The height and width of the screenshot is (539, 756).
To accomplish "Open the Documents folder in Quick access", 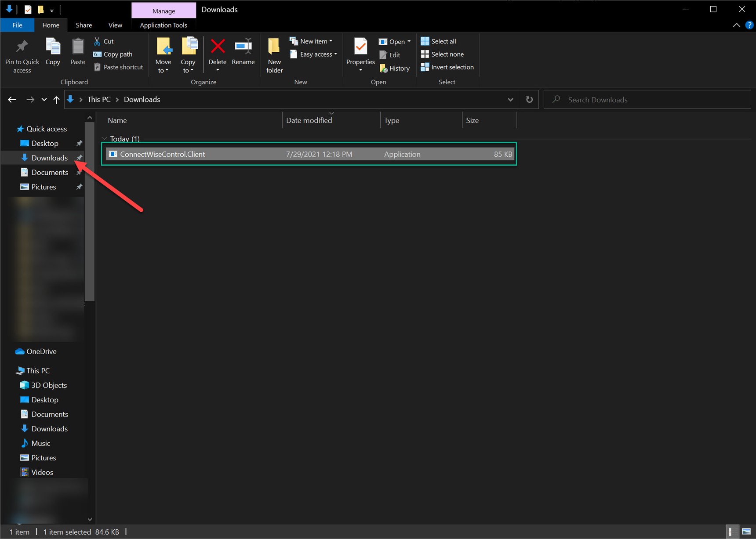I will coord(50,172).
